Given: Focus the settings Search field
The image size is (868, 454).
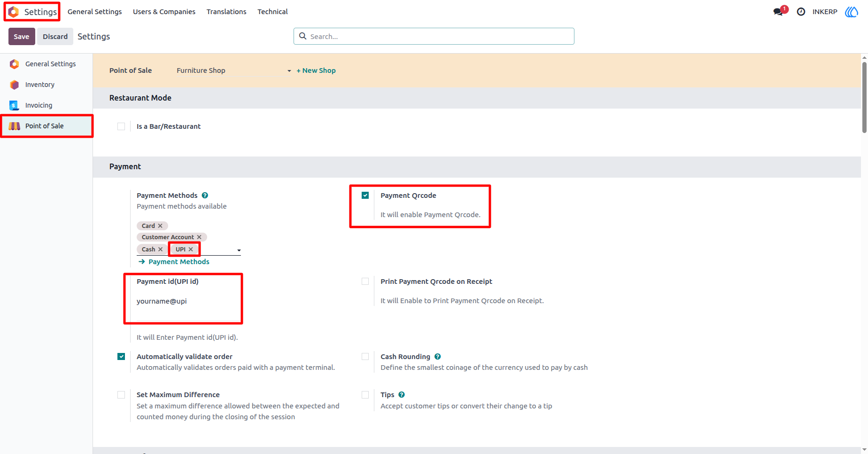Looking at the screenshot, I should [434, 36].
